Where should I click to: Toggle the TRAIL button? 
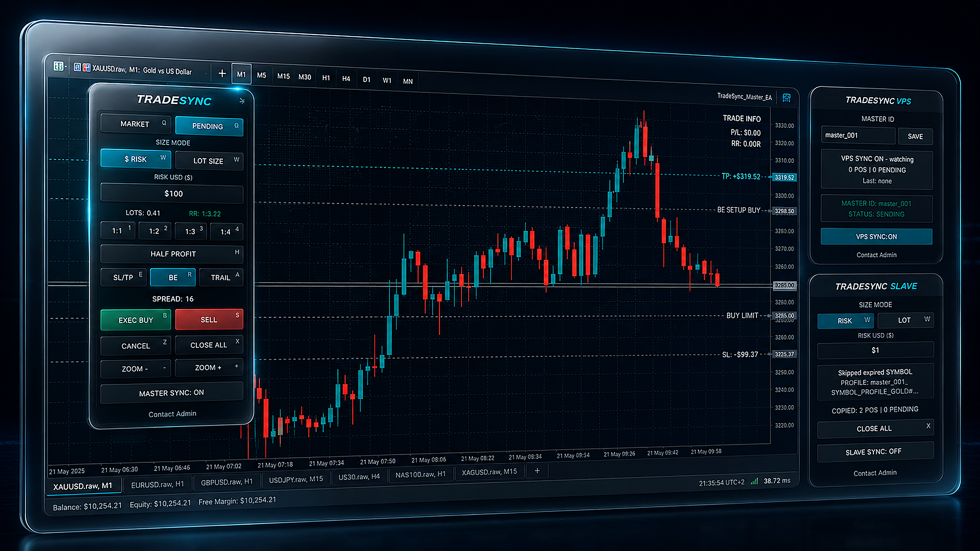pyautogui.click(x=221, y=277)
